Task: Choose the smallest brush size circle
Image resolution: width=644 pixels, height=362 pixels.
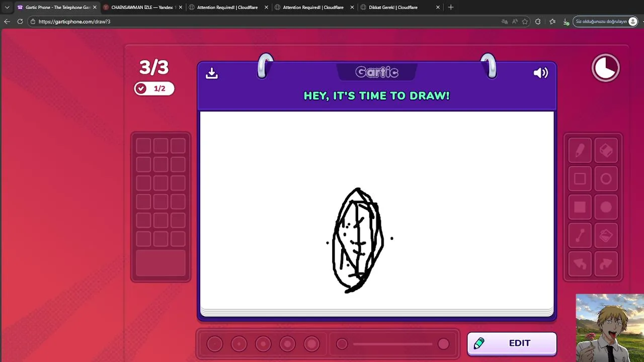Action: [215, 344]
